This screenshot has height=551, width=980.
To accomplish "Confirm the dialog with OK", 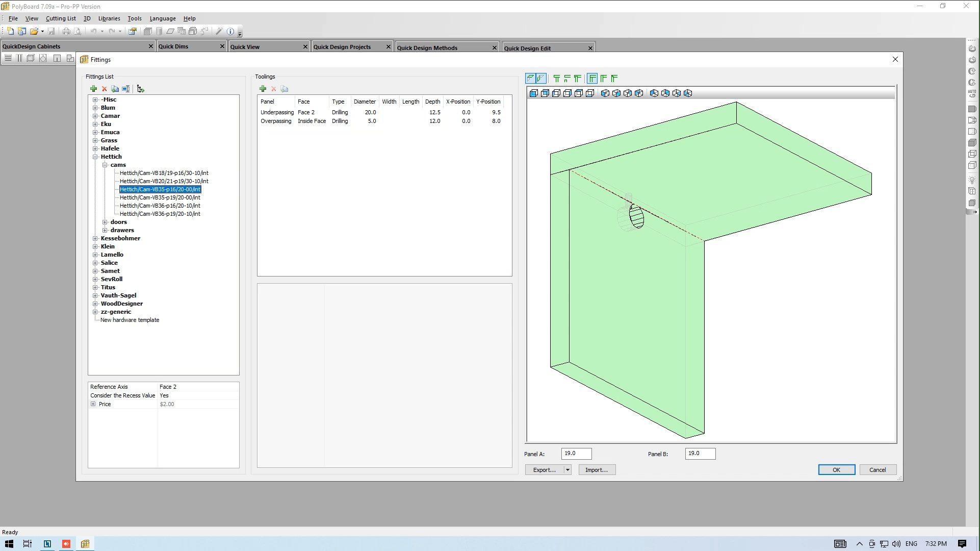I will pos(836,470).
